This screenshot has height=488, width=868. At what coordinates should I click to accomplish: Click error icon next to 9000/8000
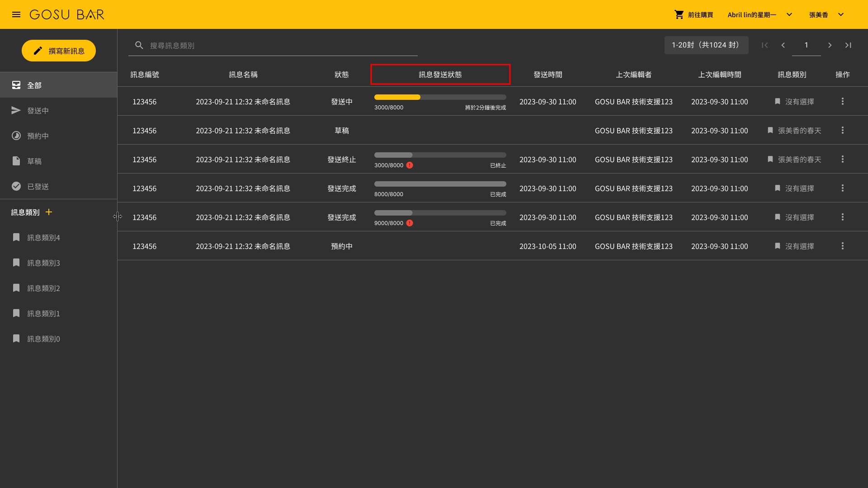tap(410, 223)
